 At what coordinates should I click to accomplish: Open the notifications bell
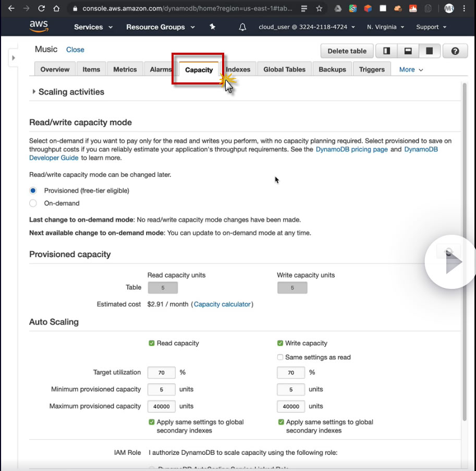point(242,27)
